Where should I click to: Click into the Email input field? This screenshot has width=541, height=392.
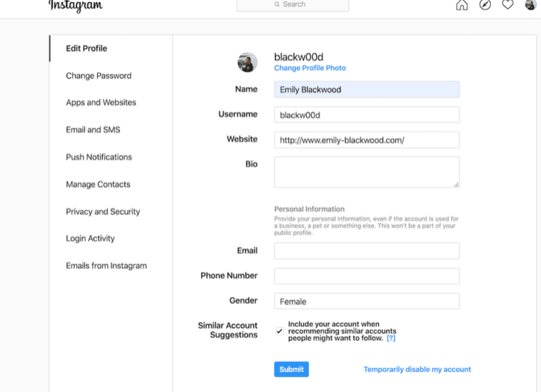(367, 251)
